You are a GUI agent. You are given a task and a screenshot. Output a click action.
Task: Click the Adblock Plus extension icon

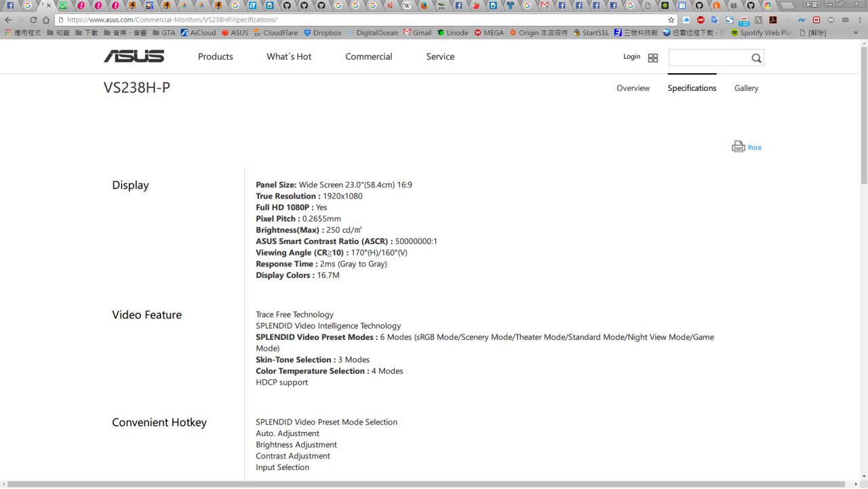click(x=701, y=20)
